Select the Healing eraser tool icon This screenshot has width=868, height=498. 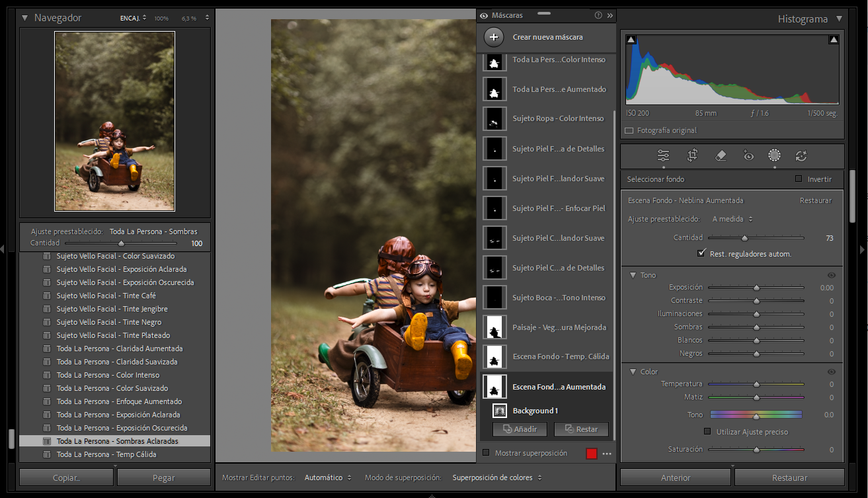(x=721, y=155)
